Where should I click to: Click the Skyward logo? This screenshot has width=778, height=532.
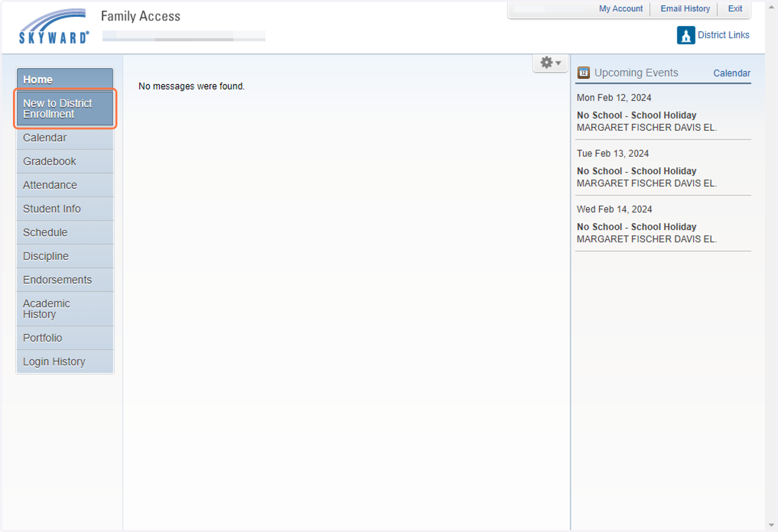point(54,26)
